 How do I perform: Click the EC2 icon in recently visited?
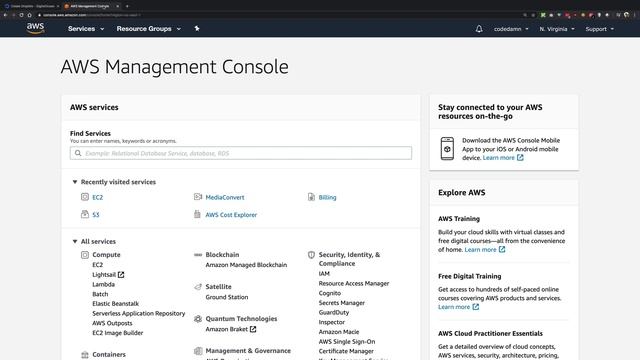click(84, 197)
